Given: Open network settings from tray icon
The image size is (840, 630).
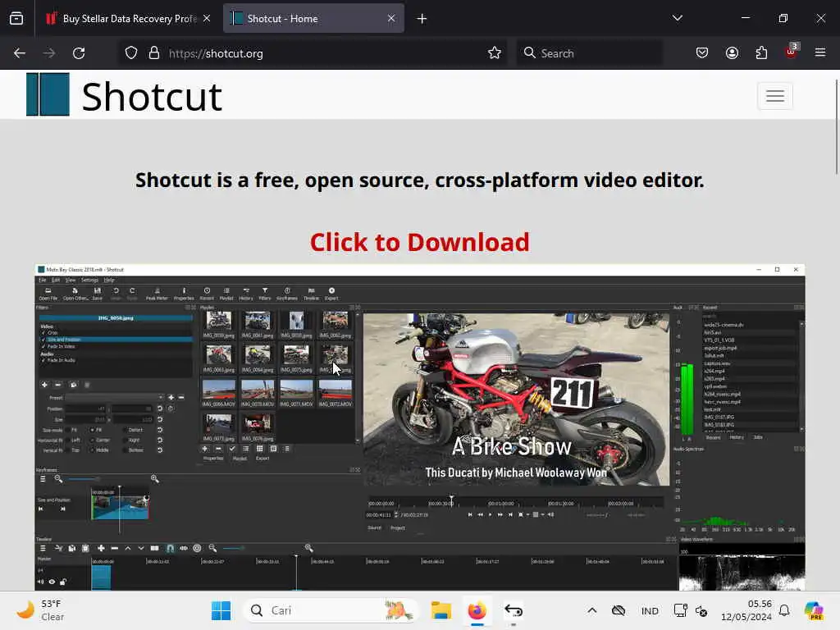Looking at the screenshot, I should click(680, 610).
